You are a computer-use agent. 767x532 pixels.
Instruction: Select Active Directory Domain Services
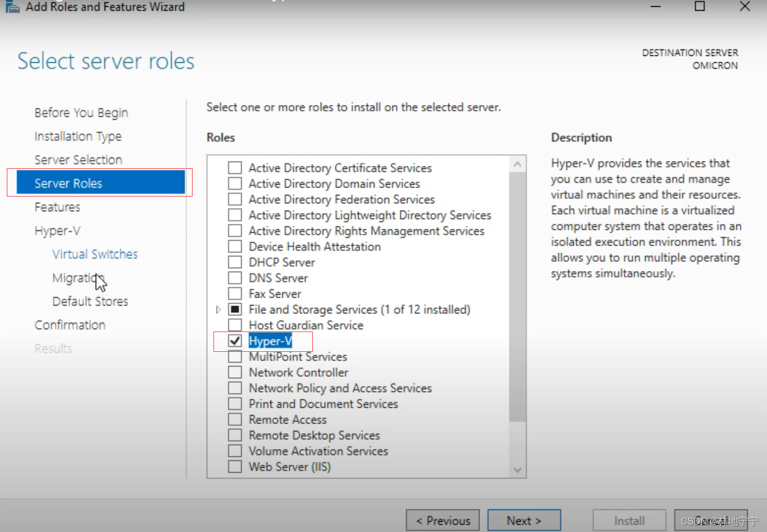[235, 183]
